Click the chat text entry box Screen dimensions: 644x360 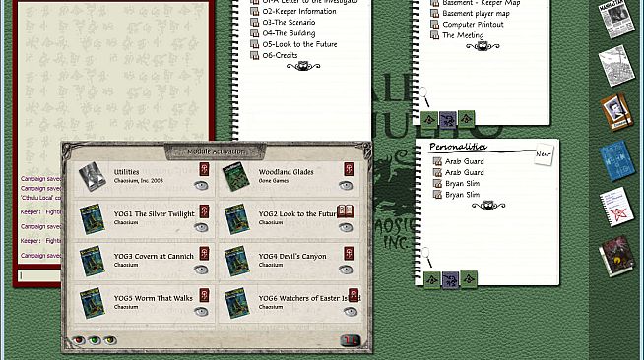[39, 275]
